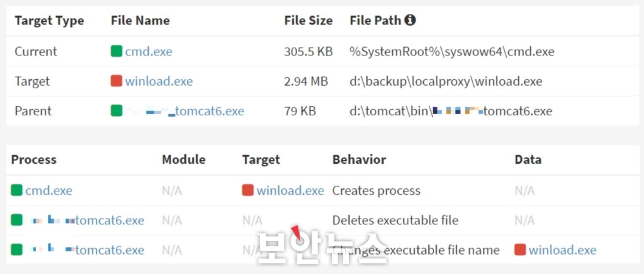Click the Target Type column header
The image size is (644, 274).
[50, 21]
